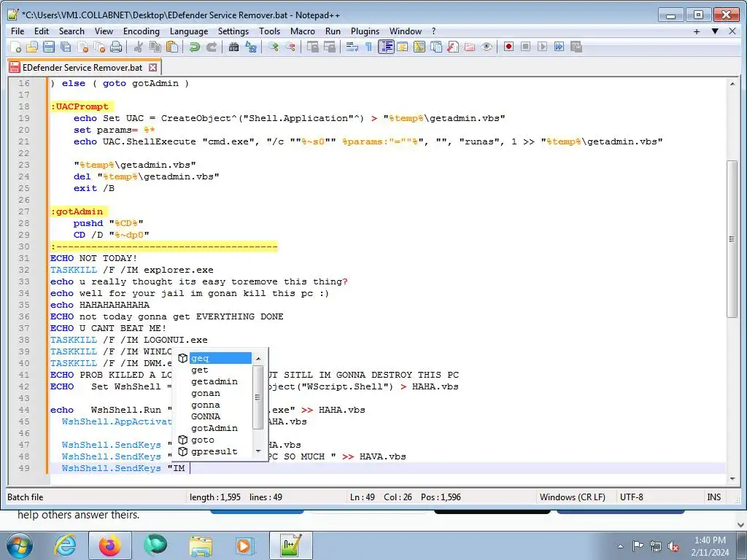Click the green Undo arrow
This screenshot has height=560, width=747.
tap(194, 47)
